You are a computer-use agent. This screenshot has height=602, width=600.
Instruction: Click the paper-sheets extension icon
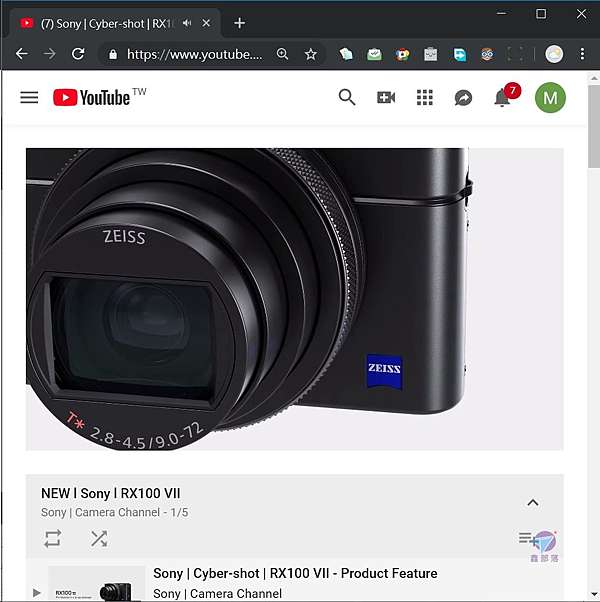pos(346,54)
